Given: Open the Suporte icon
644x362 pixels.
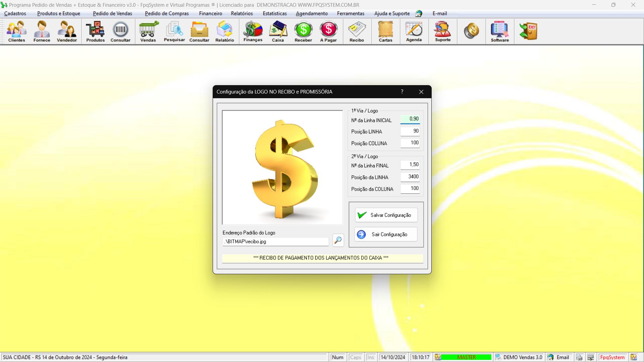Looking at the screenshot, I should pos(443,32).
